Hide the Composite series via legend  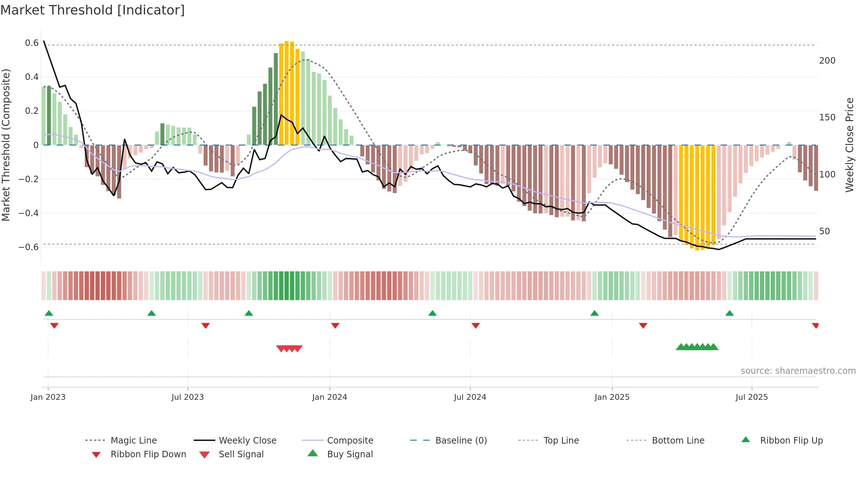coord(337,440)
